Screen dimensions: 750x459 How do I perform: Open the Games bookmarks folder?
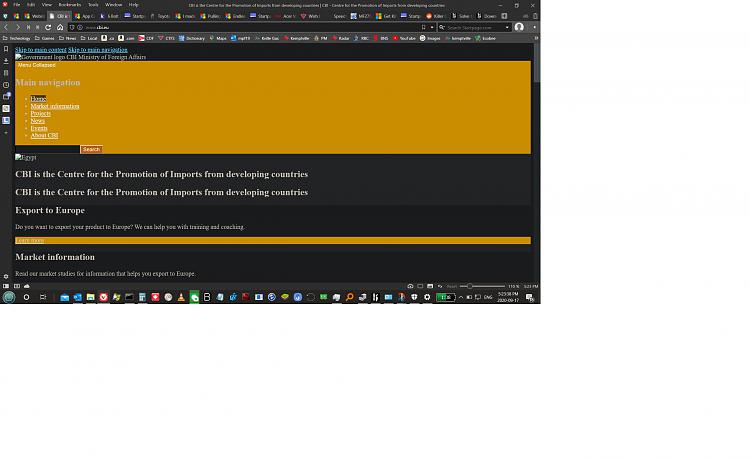tap(44, 38)
